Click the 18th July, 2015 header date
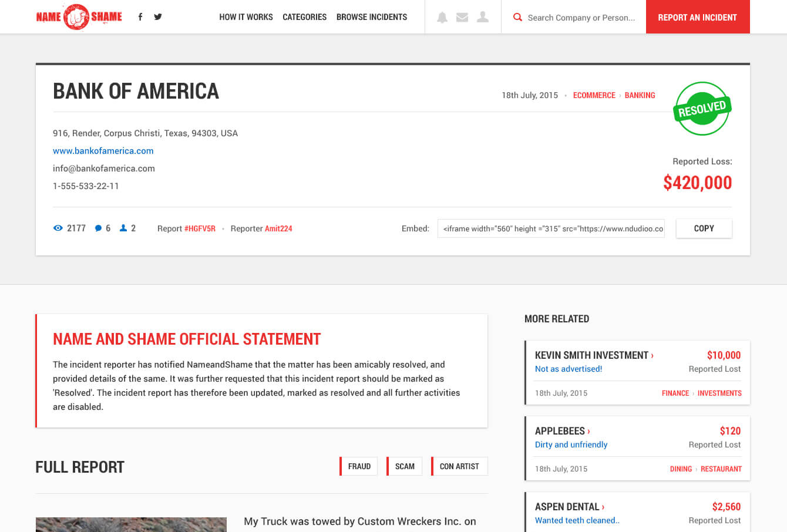This screenshot has width=787, height=532. (530, 95)
